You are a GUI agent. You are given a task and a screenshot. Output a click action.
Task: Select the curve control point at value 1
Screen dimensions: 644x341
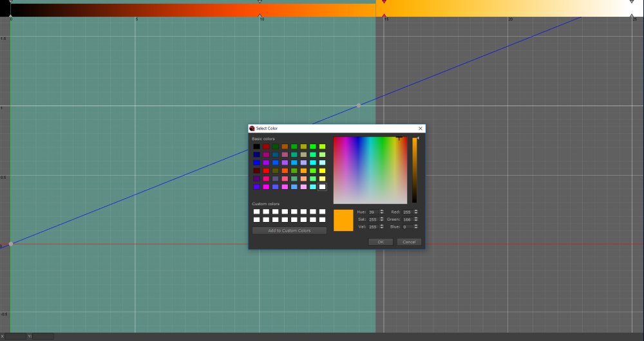click(359, 106)
